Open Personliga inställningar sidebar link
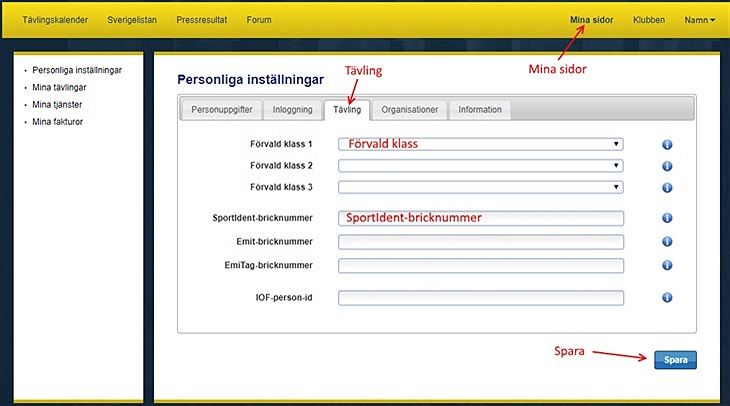The image size is (730, 406). [x=77, y=70]
